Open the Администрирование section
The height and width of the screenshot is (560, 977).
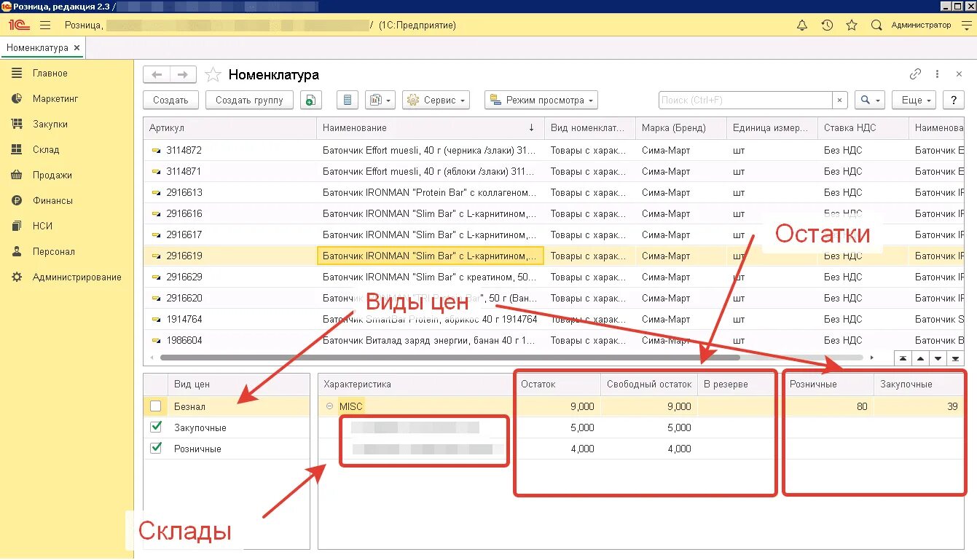click(x=76, y=277)
